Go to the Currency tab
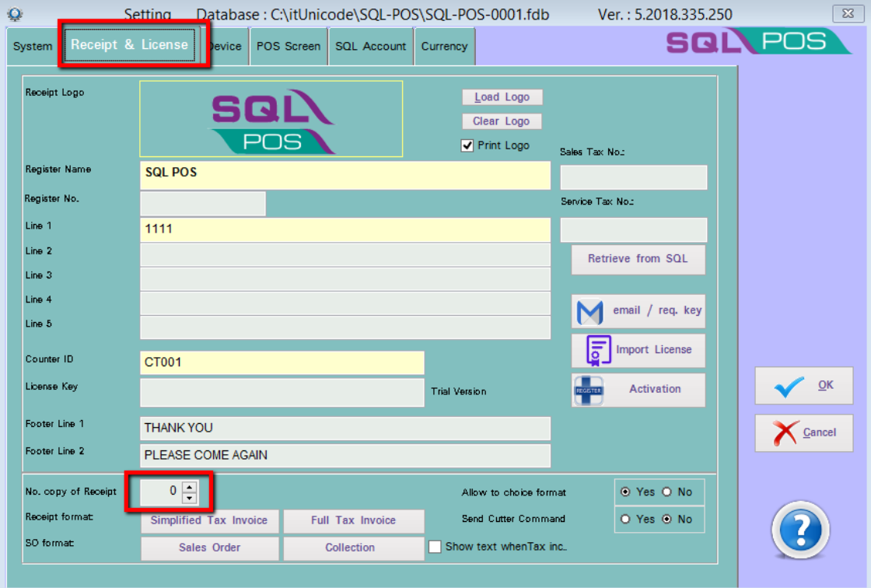This screenshot has width=871, height=588. (444, 47)
